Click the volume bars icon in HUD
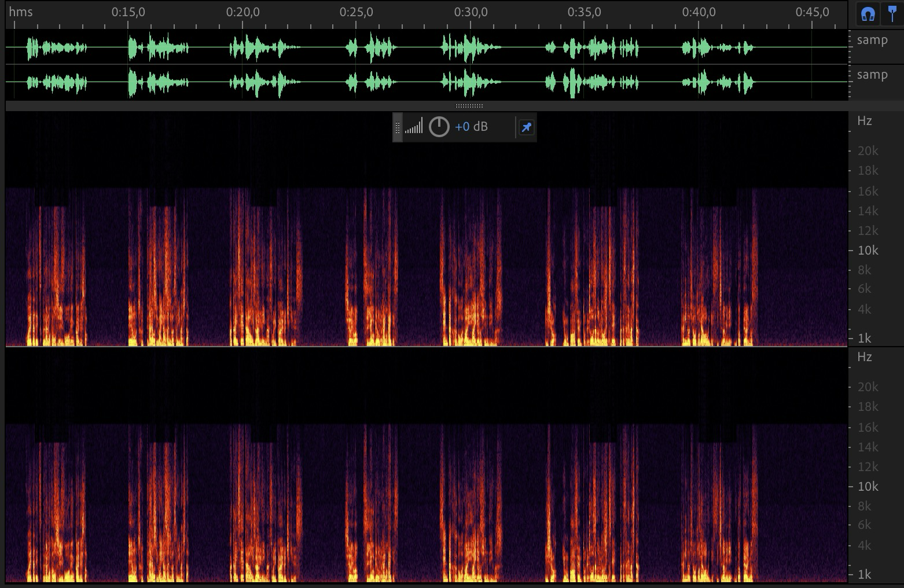This screenshot has width=904, height=588. point(414,127)
